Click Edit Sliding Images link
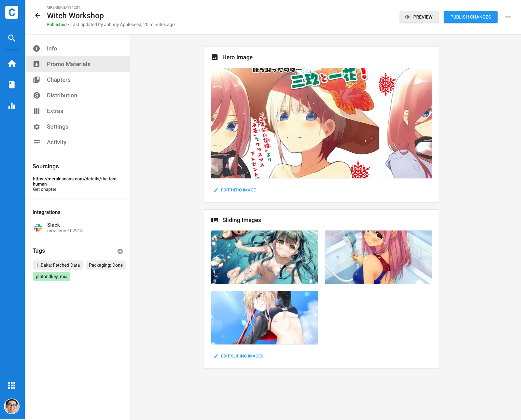521x420 pixels. coord(242,356)
